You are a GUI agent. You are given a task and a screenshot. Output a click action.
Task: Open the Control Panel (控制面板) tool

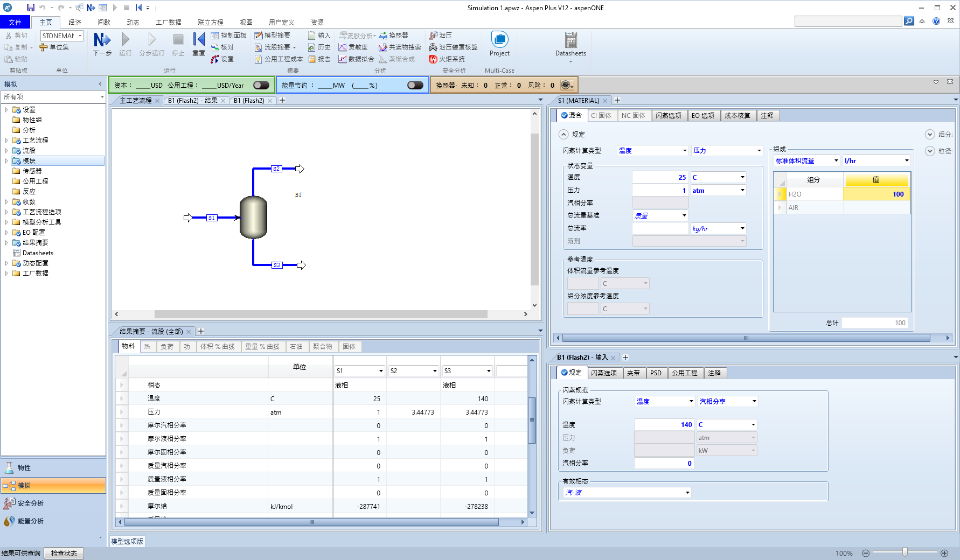point(229,36)
